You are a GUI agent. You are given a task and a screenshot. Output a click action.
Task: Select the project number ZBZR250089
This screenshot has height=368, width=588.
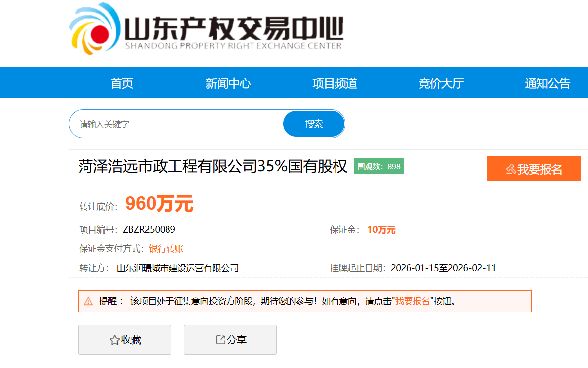pos(149,230)
